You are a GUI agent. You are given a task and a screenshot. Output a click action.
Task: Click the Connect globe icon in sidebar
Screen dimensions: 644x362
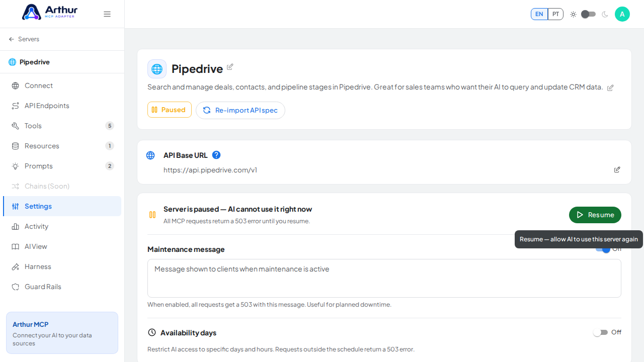click(16, 85)
